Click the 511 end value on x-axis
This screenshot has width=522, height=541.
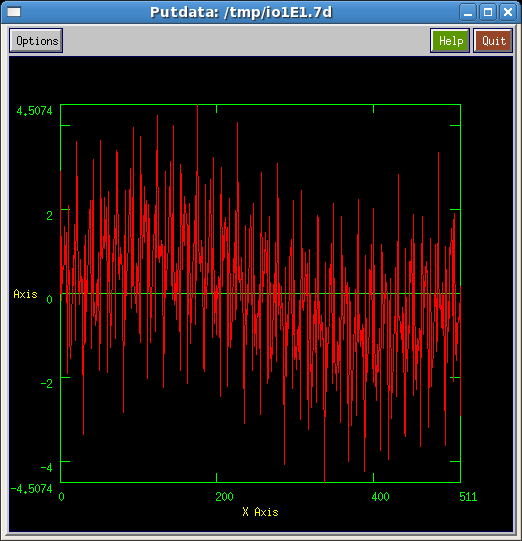click(x=468, y=497)
